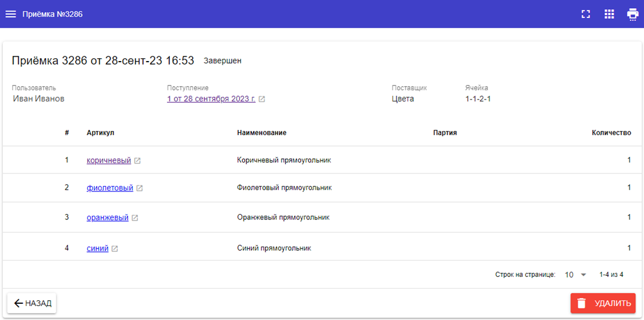
Task: Click the коричневый article link
Action: tap(109, 161)
